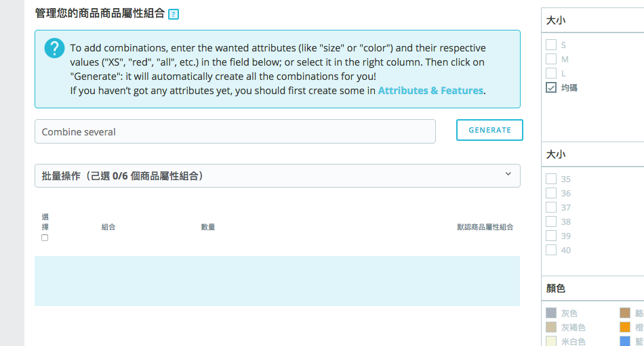Check the S size checkbox
The height and width of the screenshot is (346, 644).
coord(551,45)
